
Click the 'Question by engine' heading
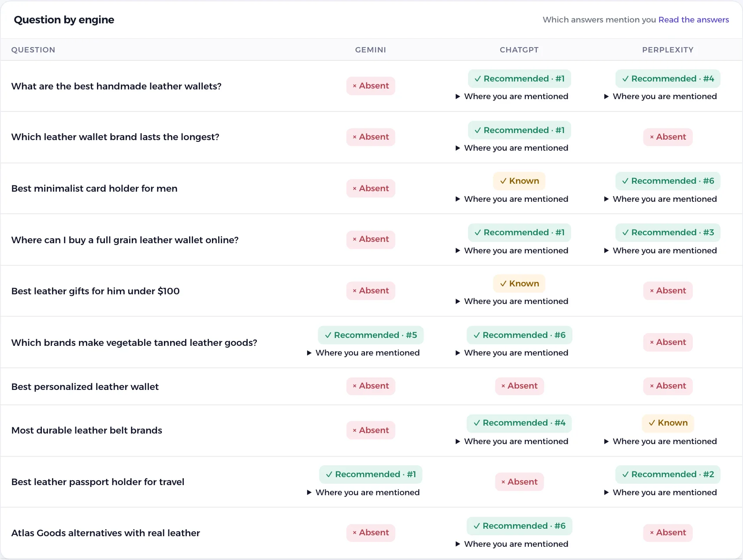pyautogui.click(x=64, y=20)
